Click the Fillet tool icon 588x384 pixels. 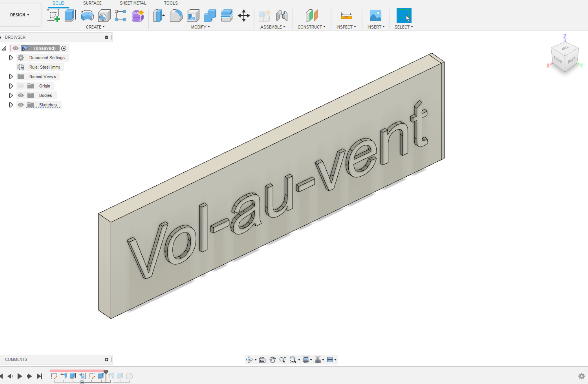pos(176,16)
